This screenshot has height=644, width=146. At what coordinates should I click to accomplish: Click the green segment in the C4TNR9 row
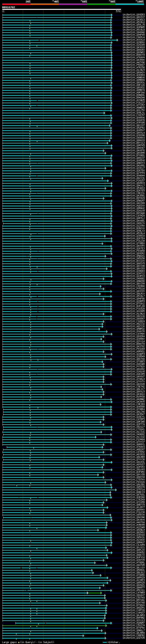95,593
